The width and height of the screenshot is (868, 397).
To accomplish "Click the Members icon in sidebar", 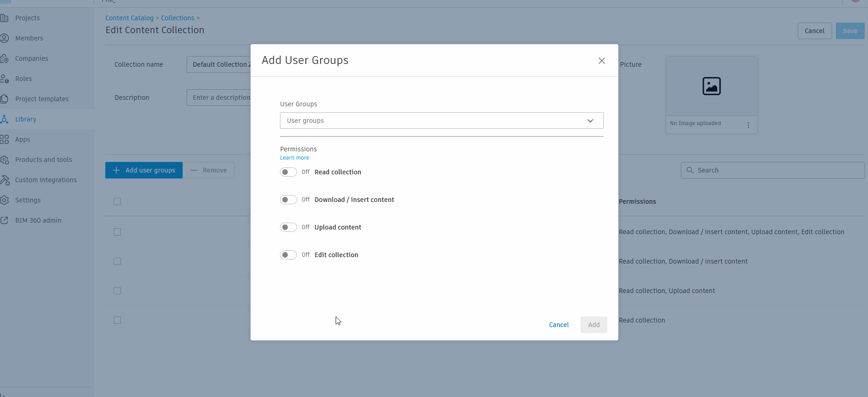I will pyautogui.click(x=5, y=38).
